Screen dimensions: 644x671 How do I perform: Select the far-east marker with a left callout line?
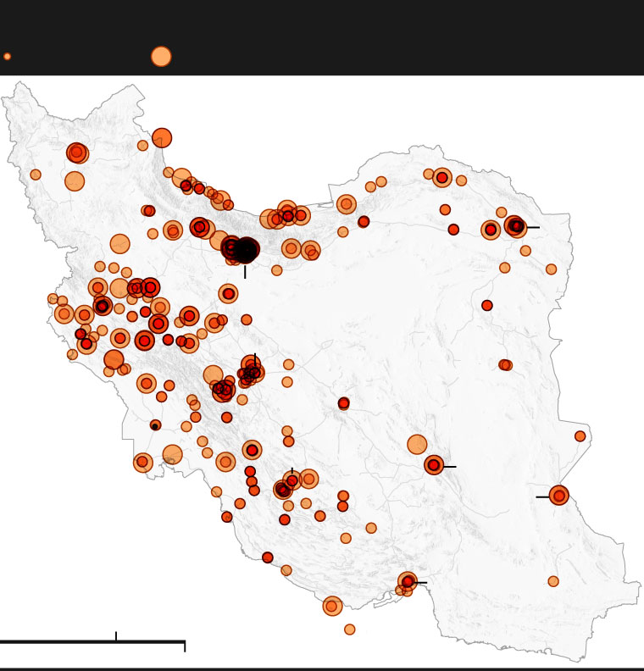point(558,496)
